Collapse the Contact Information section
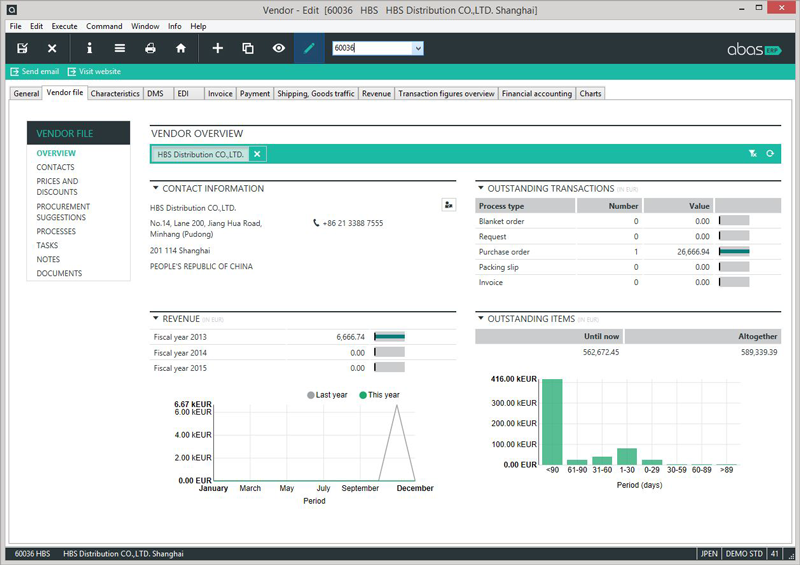 click(156, 188)
